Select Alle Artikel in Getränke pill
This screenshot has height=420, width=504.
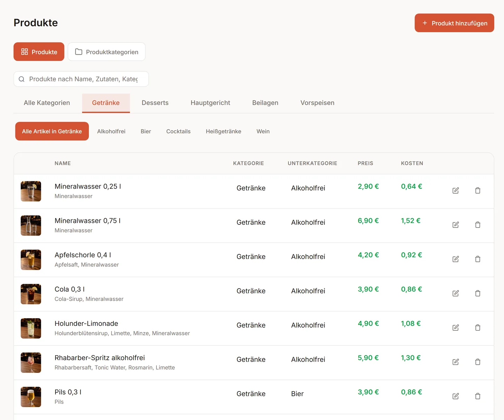pyautogui.click(x=52, y=131)
